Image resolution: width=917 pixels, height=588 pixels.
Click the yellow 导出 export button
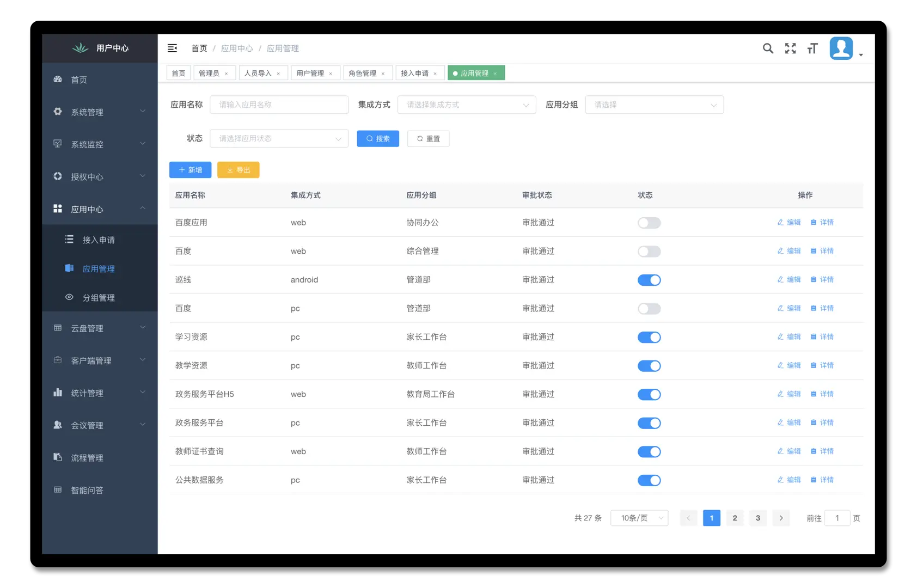(238, 170)
